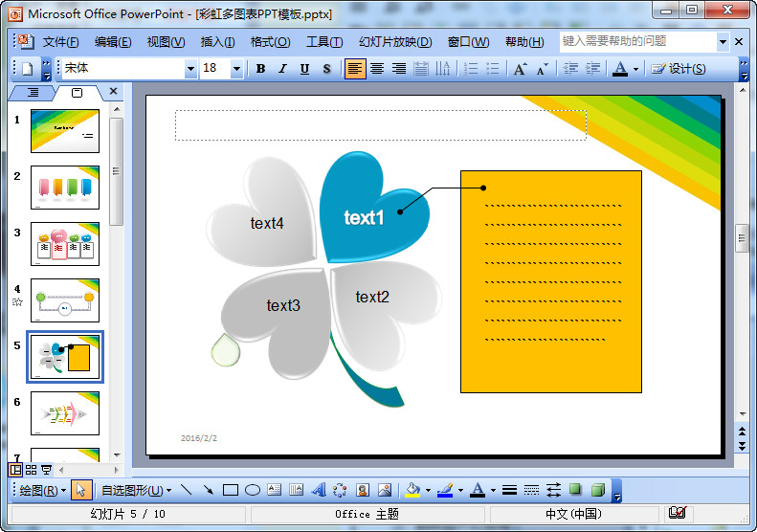Click the Line Style icon
757x532 pixels.
(509, 490)
